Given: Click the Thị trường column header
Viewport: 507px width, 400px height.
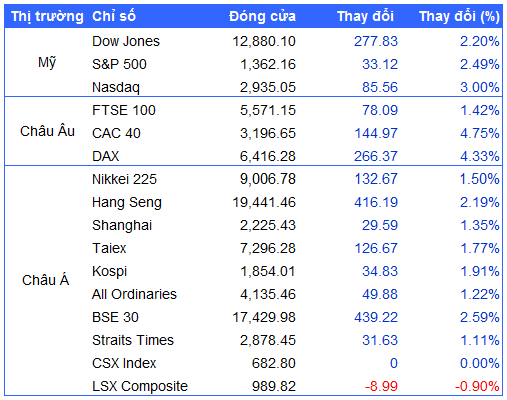Looking at the screenshot, I should pos(47,16).
